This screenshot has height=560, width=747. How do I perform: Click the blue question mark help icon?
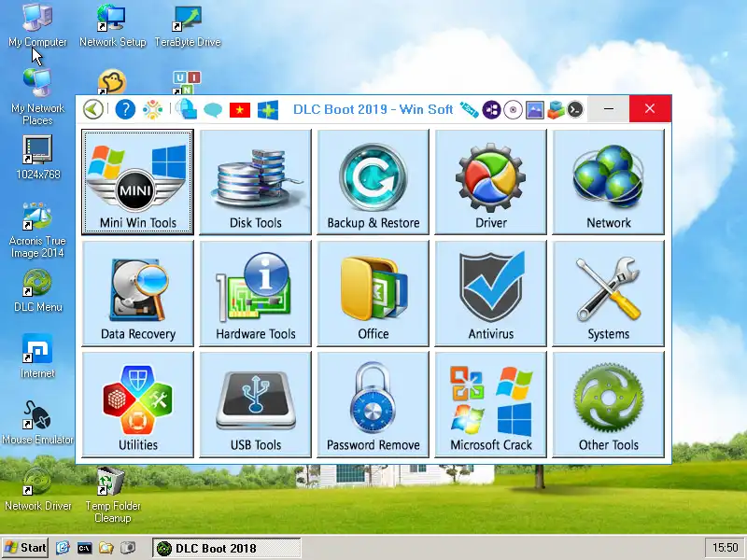124,109
